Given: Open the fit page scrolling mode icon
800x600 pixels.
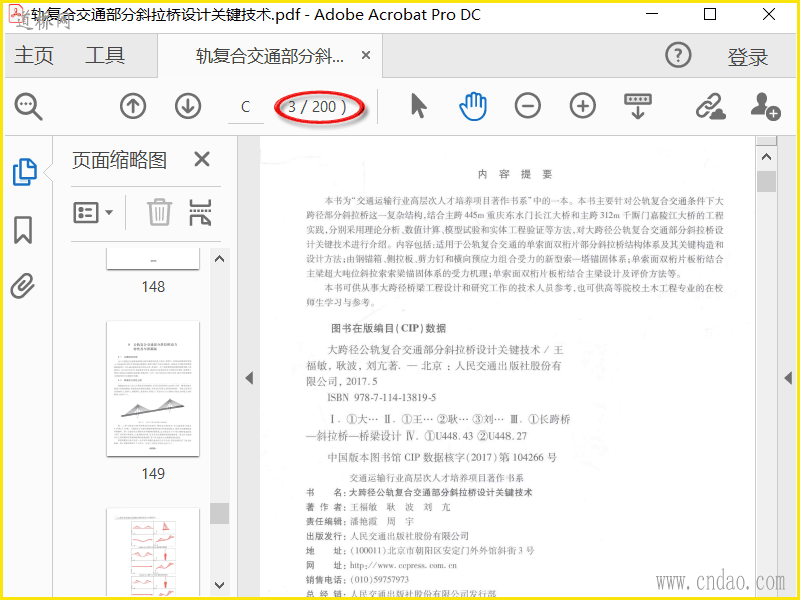Looking at the screenshot, I should pyautogui.click(x=638, y=106).
